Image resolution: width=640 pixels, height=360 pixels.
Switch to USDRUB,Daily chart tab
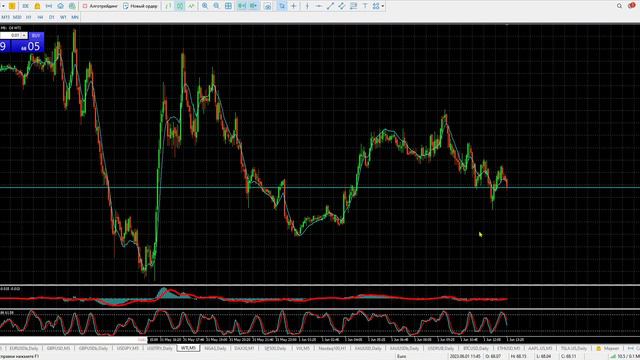coord(440,348)
